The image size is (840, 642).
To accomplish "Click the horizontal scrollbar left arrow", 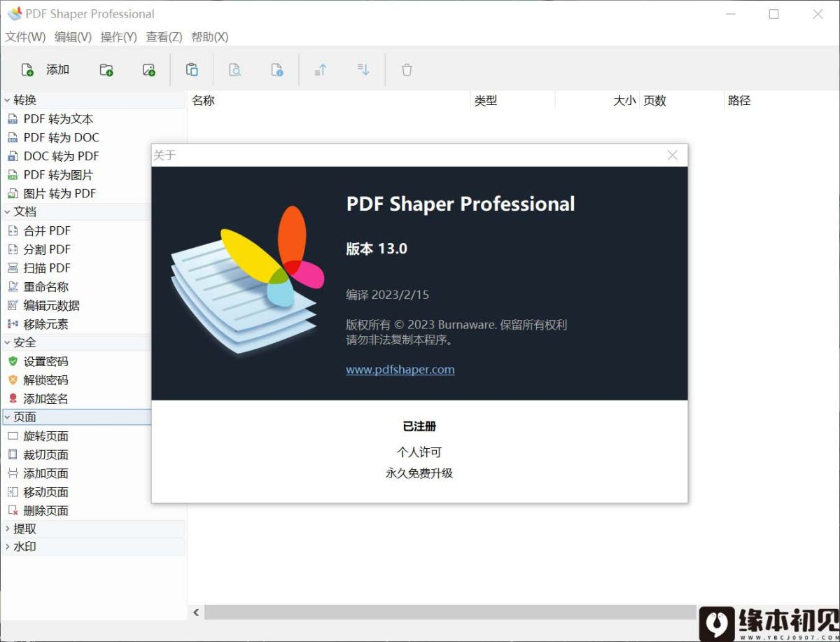I will coord(196,613).
